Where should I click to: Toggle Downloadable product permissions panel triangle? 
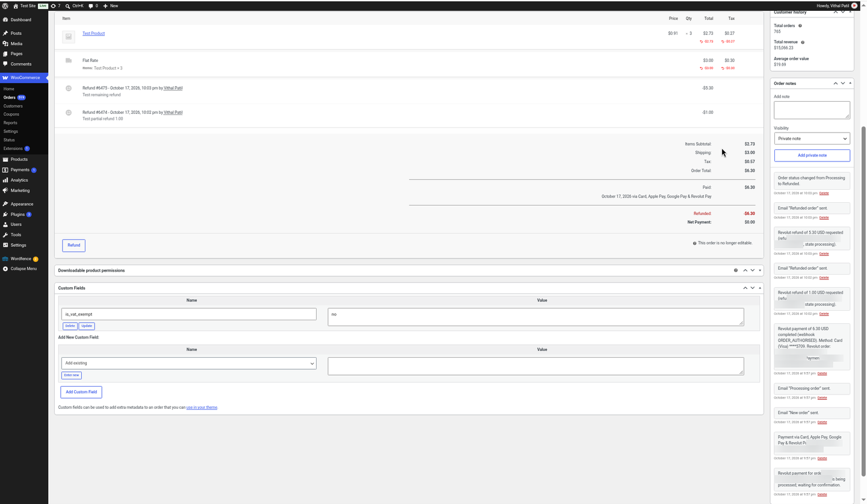[760, 270]
